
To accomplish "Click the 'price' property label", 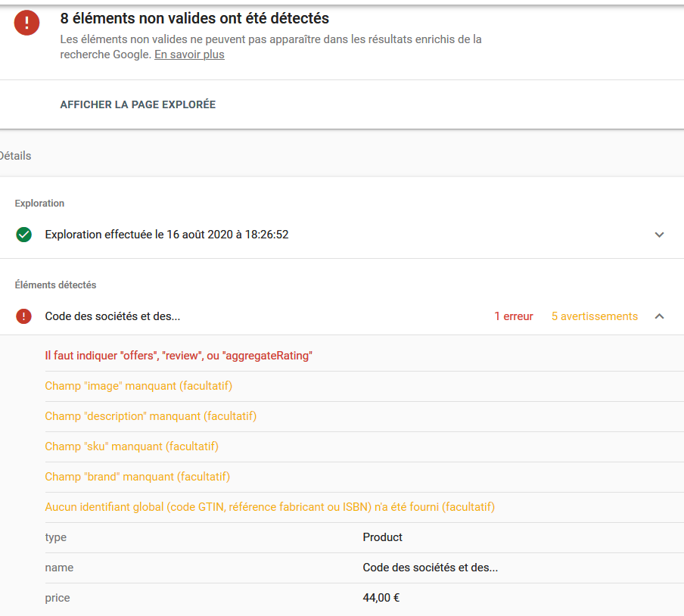I will pos(58,598).
